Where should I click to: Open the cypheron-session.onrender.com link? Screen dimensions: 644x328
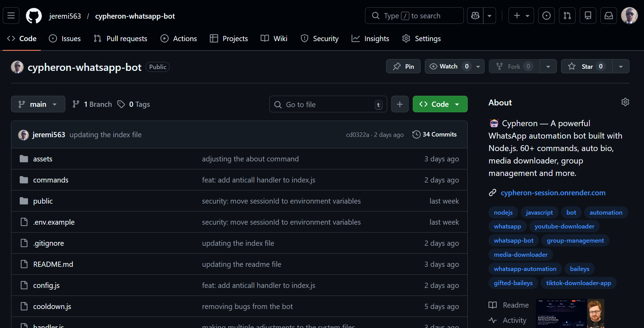coord(553,193)
